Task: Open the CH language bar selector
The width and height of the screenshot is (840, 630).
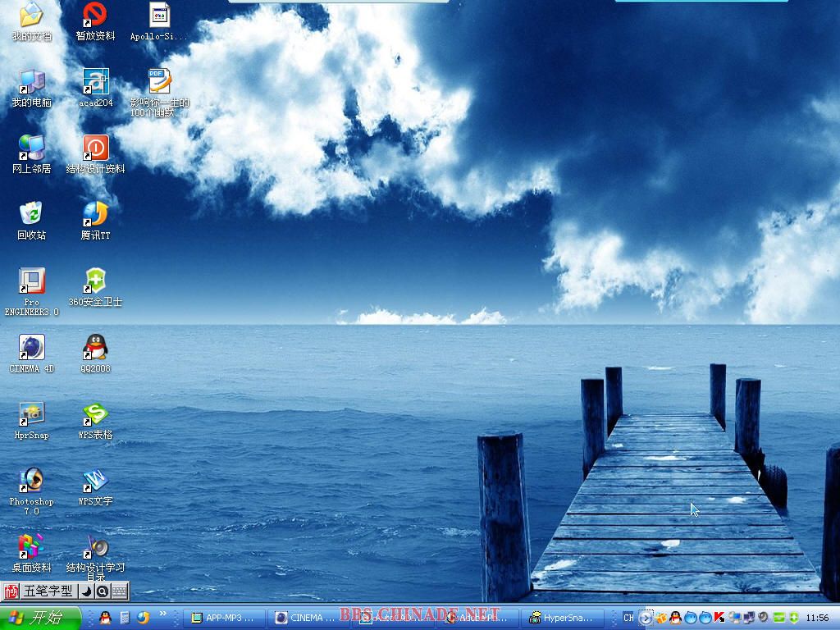Action: coord(628,618)
